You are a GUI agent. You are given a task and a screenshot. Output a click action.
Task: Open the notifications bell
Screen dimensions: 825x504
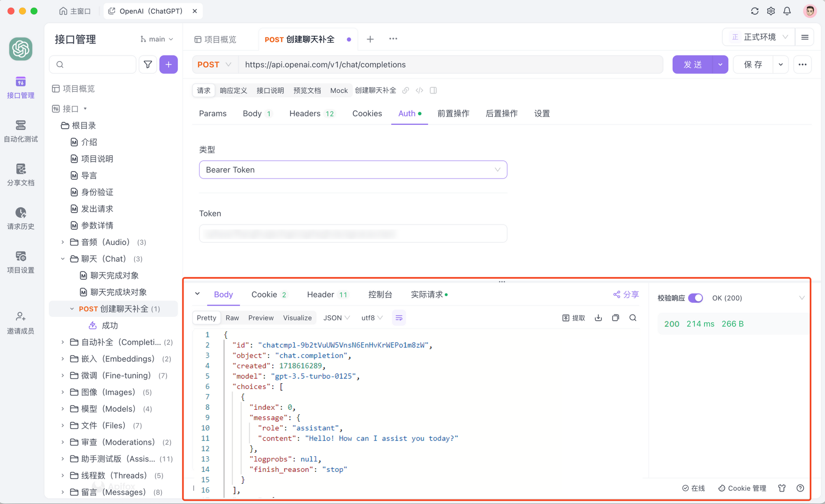pos(787,11)
